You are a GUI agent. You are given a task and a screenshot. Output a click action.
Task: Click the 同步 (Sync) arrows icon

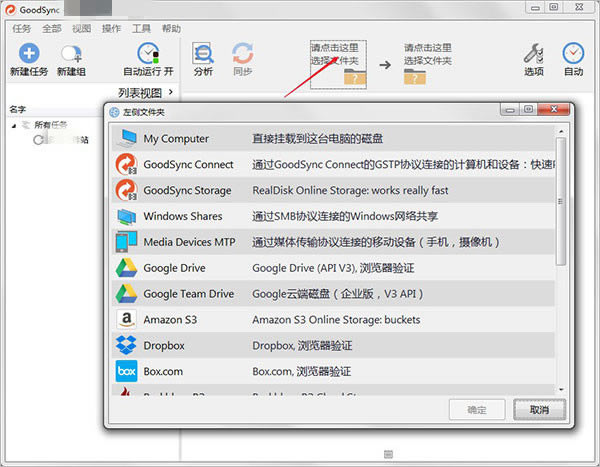[242, 53]
